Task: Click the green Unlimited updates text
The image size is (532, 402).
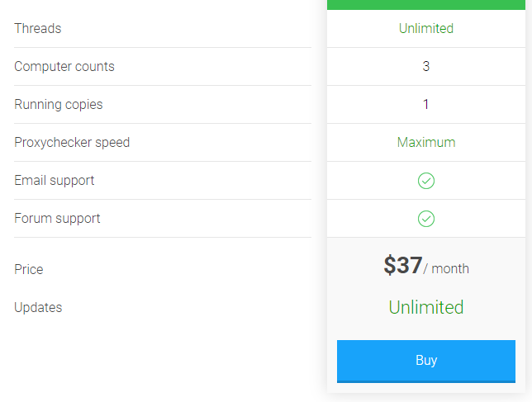Action: tap(426, 307)
